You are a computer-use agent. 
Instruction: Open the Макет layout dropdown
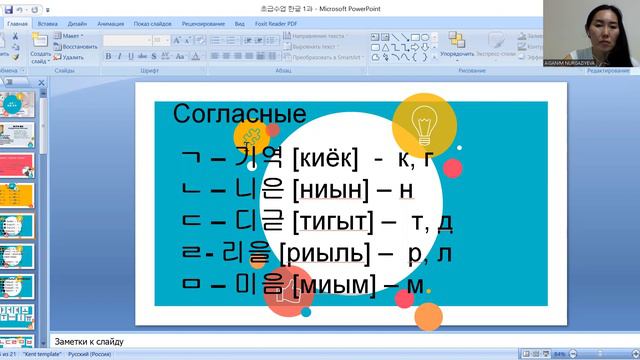click(x=69, y=36)
